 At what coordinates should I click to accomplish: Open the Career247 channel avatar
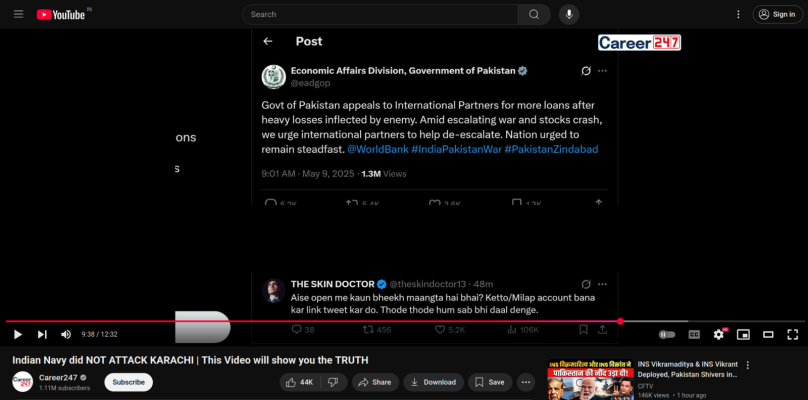tap(22, 382)
